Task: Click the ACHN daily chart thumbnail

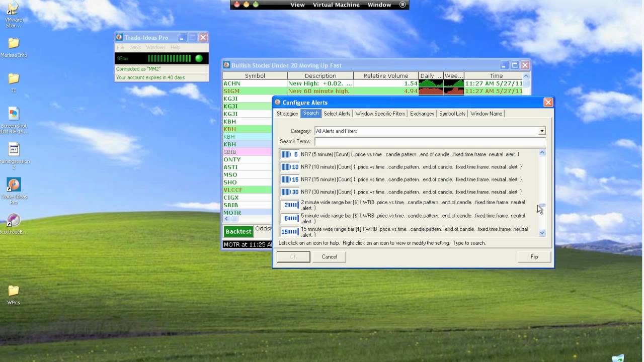Action: (x=431, y=83)
